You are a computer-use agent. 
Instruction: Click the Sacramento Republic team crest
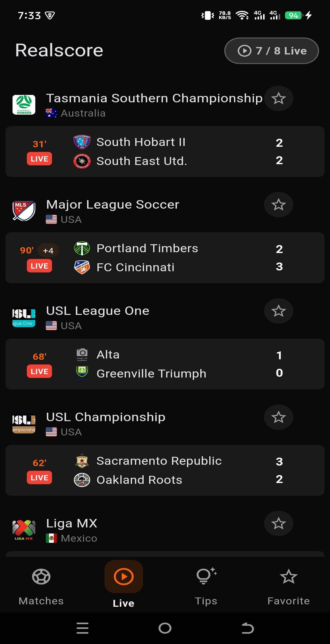(x=82, y=461)
